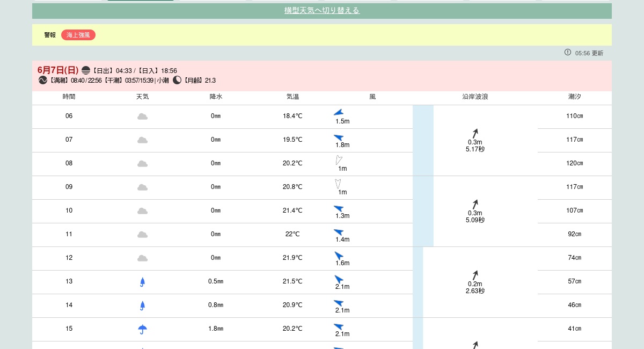
Task: Click the wind arrow at 14 row
Action: (339, 303)
